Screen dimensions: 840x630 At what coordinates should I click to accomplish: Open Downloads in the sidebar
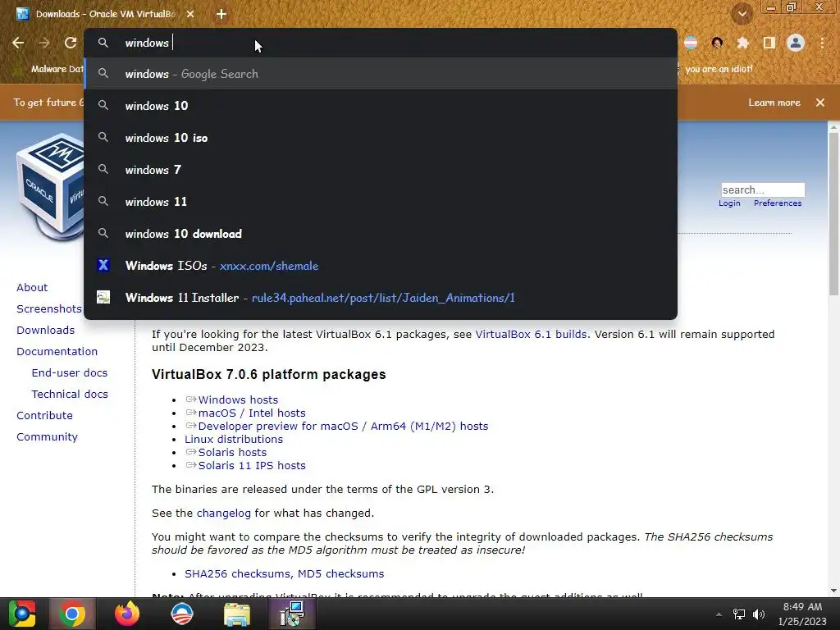tap(46, 331)
